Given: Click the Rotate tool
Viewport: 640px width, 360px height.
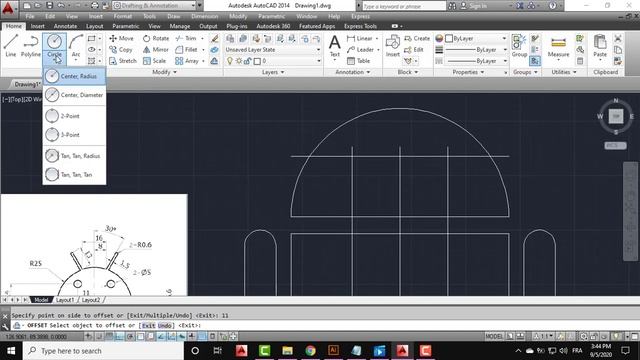Looking at the screenshot, I should [156, 38].
